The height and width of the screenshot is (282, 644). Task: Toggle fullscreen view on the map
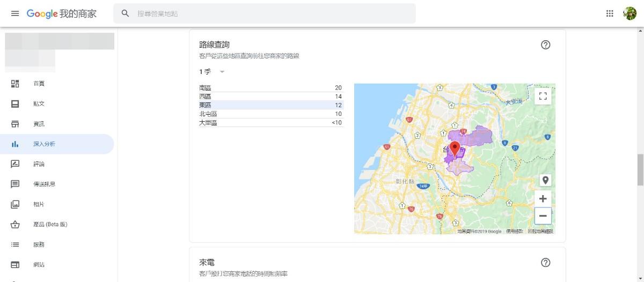click(543, 96)
